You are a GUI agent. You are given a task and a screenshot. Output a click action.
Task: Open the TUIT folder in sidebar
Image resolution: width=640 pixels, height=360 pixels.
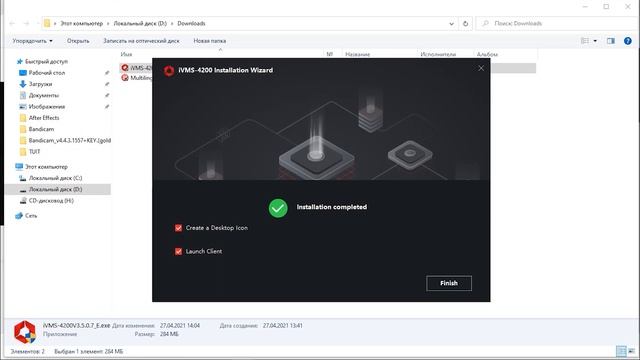(34, 151)
